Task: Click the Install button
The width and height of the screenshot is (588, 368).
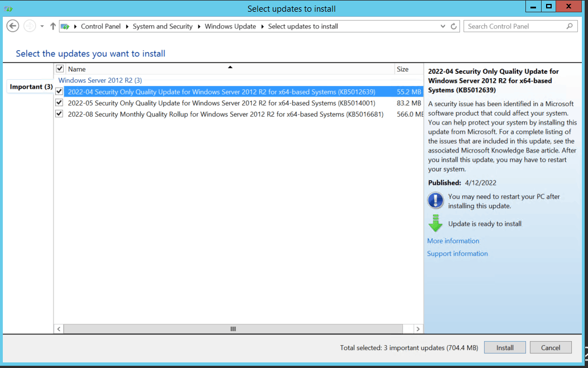Action: point(505,348)
